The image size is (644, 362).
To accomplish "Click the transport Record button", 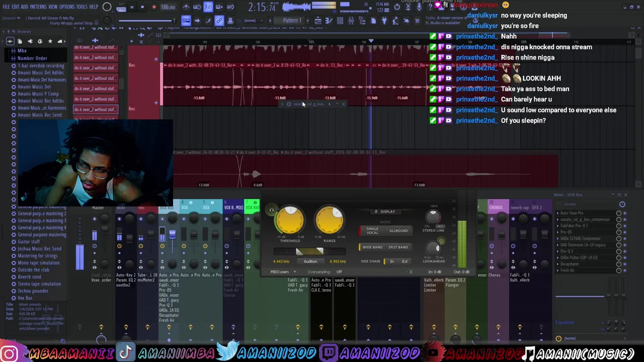I will [x=153, y=7].
